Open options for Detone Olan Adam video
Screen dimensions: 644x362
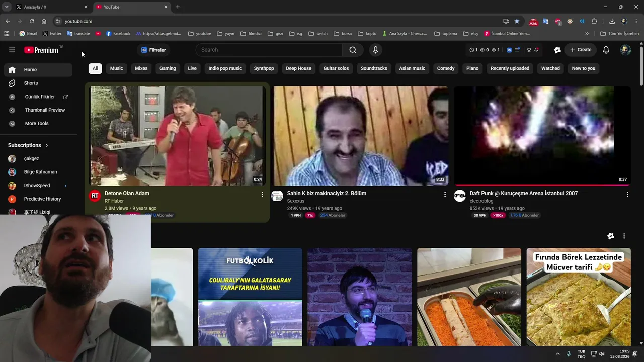(x=262, y=194)
